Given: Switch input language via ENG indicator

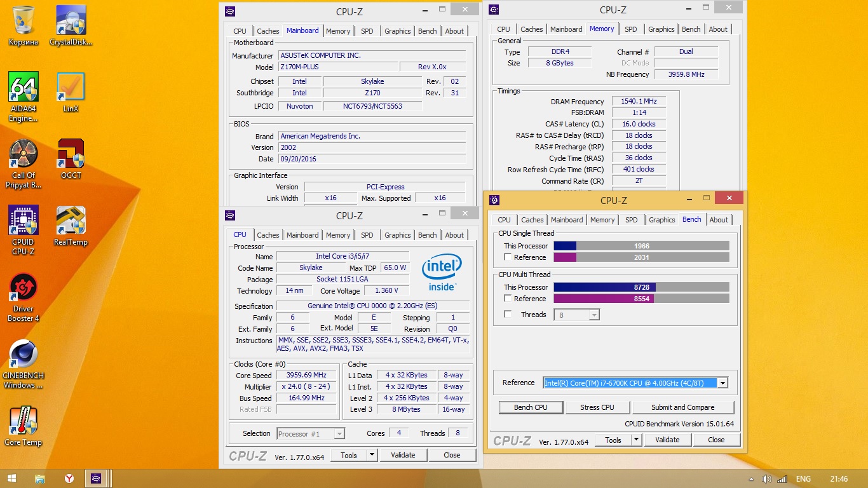Looking at the screenshot, I should pyautogui.click(x=803, y=478).
